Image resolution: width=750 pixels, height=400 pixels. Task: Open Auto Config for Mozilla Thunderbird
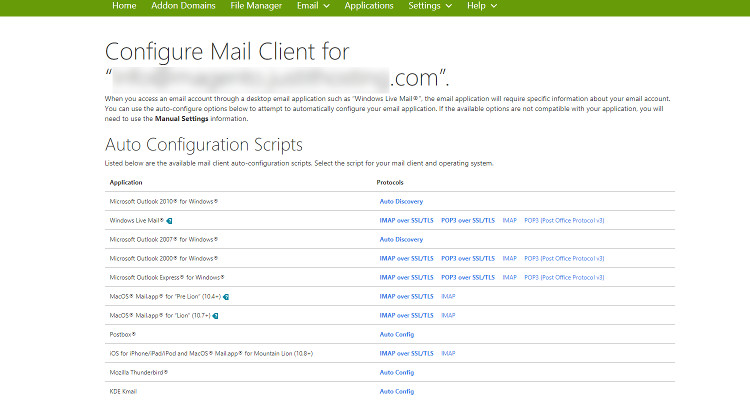(397, 372)
